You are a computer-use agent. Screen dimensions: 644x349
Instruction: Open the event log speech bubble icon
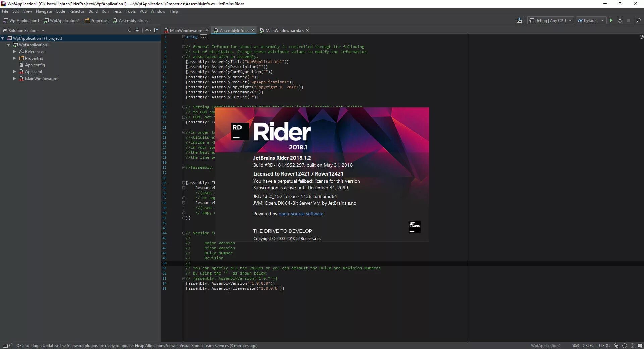tap(640, 345)
